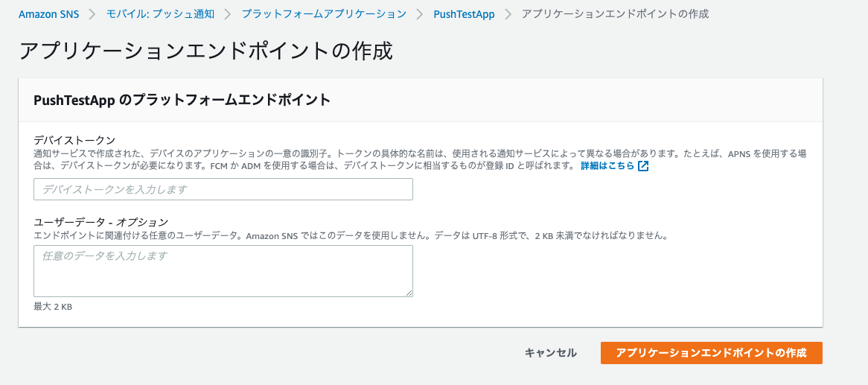The height and width of the screenshot is (385, 868).
Task: Click the ユーザーデータ - オプション label
Action: click(x=101, y=222)
